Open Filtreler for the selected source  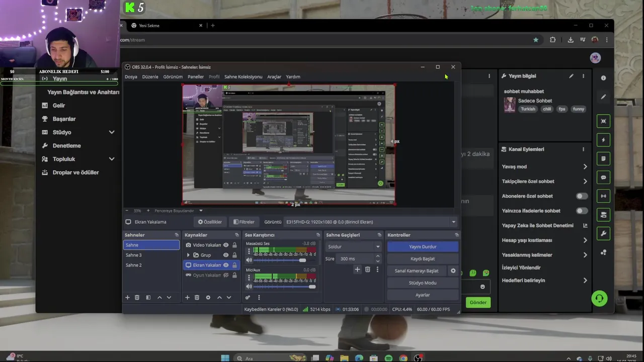click(x=244, y=222)
